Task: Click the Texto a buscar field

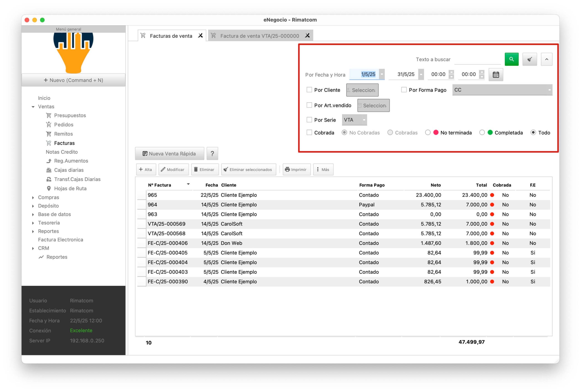Action: pyautogui.click(x=477, y=59)
